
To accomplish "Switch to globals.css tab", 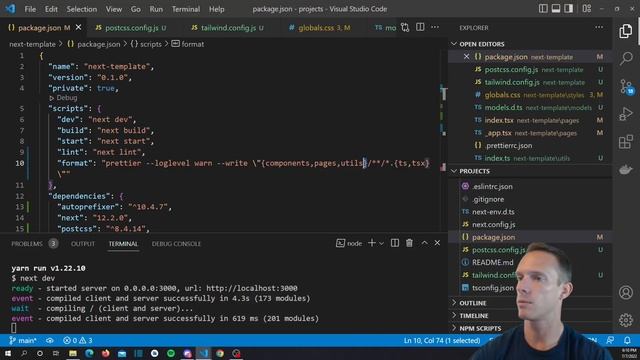I will click(320, 27).
